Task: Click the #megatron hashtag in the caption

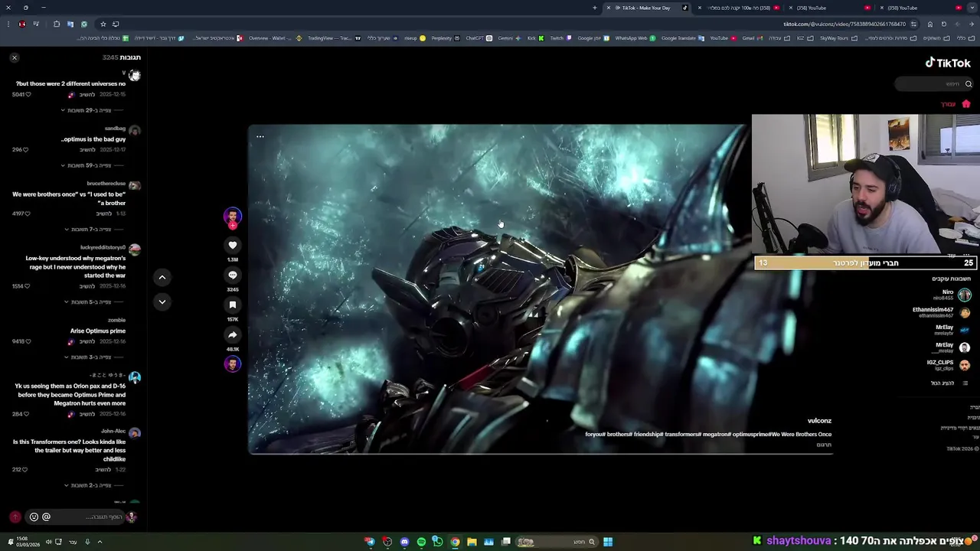Action: (718, 435)
